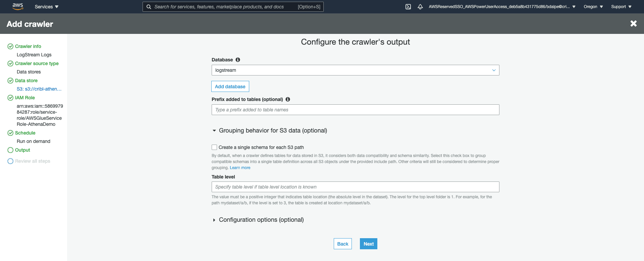Click the Next button
This screenshot has height=261, width=644.
pos(368,244)
